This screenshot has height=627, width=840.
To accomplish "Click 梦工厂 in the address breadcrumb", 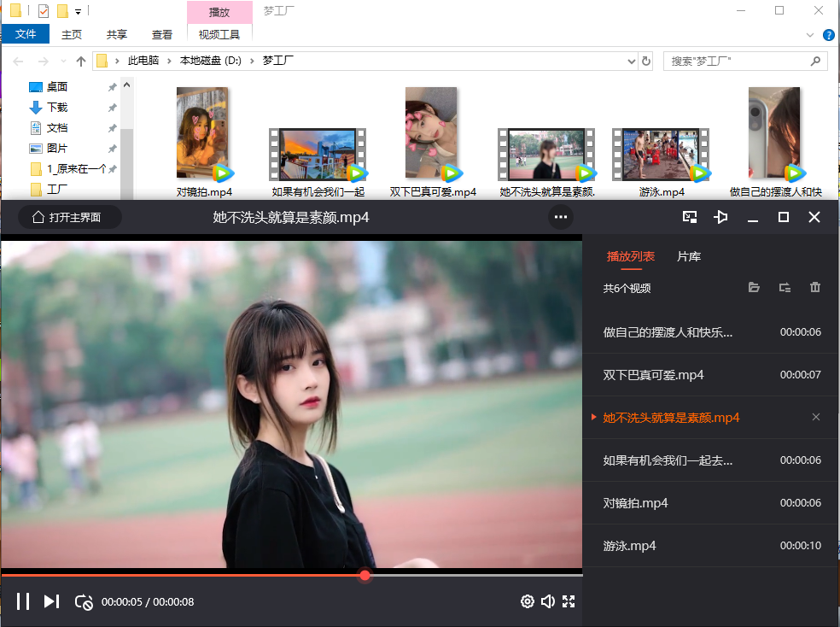I will [x=277, y=61].
